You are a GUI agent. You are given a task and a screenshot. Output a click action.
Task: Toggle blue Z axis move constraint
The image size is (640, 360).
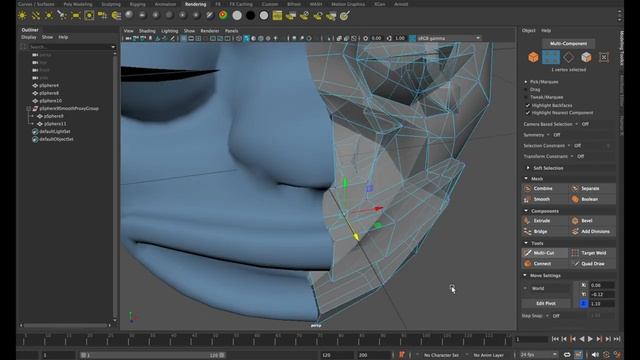[x=584, y=304]
